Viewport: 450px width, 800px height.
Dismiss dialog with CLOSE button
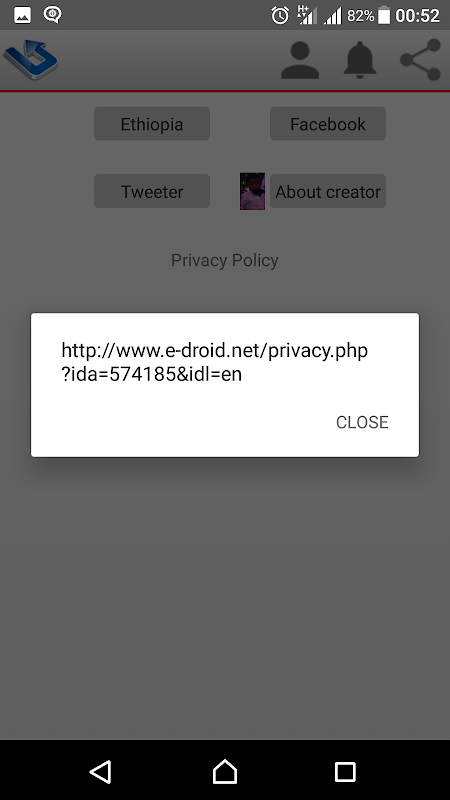[x=362, y=422]
